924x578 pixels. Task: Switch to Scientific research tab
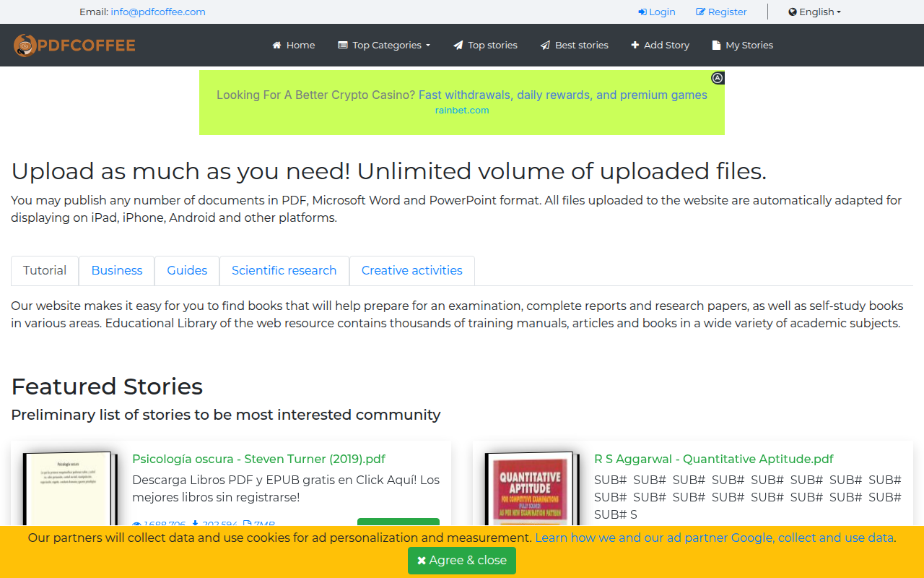pos(284,270)
